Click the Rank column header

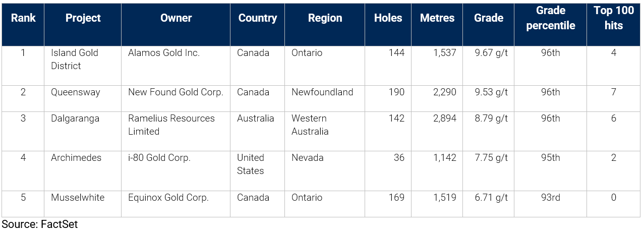point(23,18)
